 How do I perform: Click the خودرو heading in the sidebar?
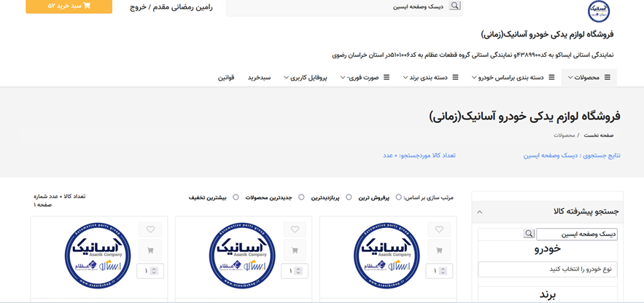pos(548,249)
